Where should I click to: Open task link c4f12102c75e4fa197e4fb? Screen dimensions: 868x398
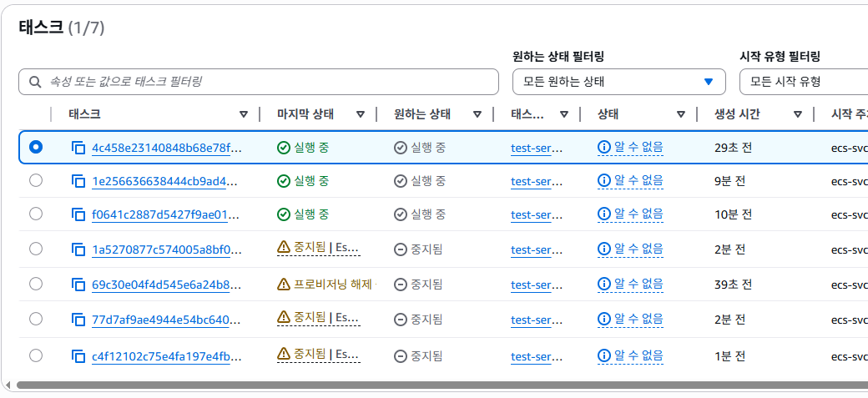tap(167, 356)
